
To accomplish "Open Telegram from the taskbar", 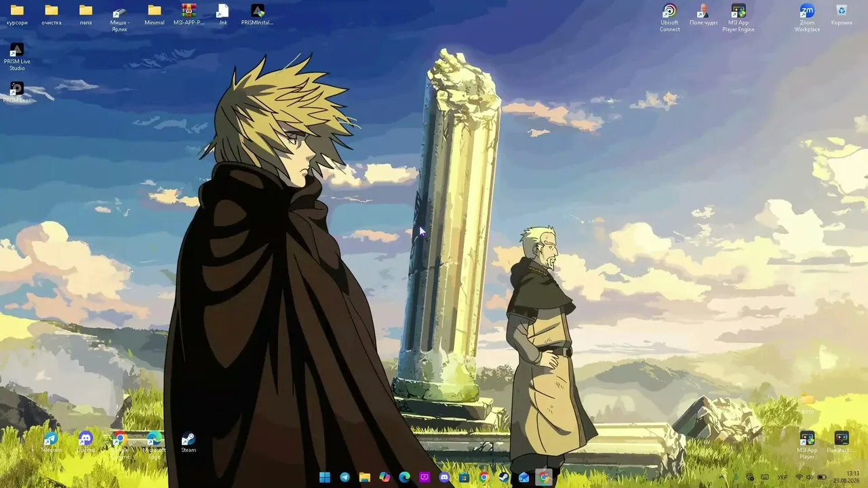I will click(344, 477).
